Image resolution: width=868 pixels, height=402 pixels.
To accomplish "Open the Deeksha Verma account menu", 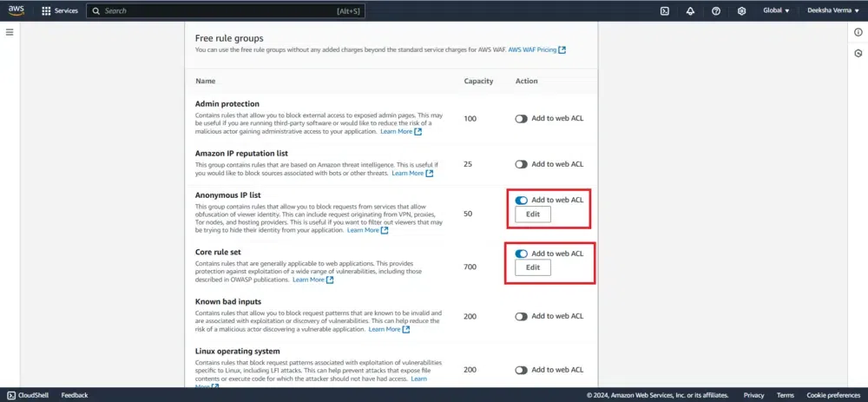I will click(832, 10).
